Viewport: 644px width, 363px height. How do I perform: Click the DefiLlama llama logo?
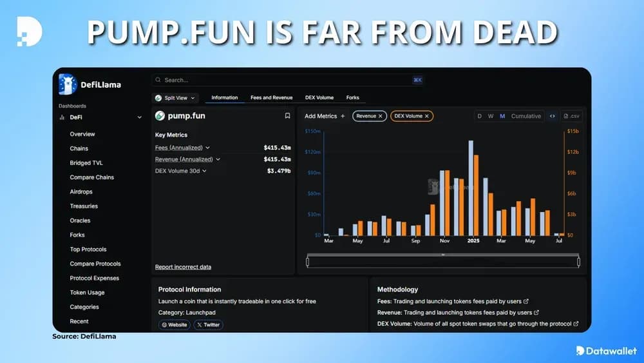click(68, 84)
